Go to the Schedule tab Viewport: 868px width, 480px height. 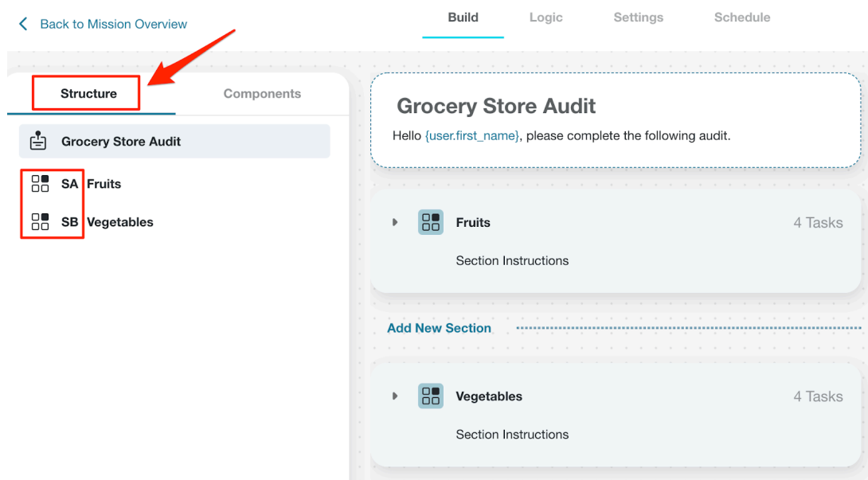tap(742, 18)
